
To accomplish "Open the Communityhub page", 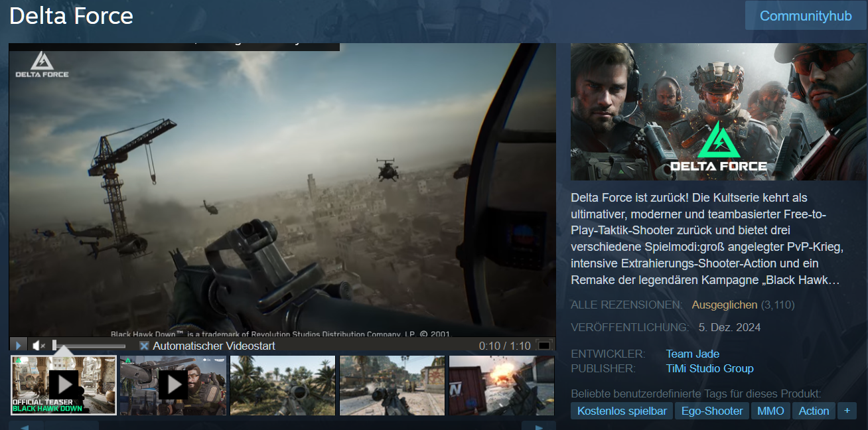I will coord(806,16).
